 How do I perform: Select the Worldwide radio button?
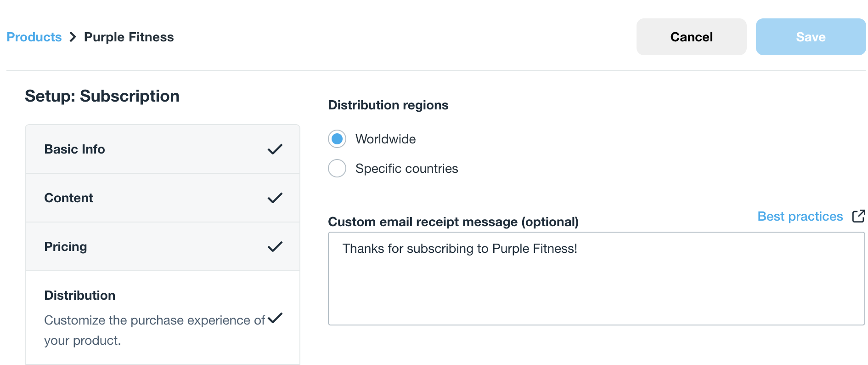point(337,139)
